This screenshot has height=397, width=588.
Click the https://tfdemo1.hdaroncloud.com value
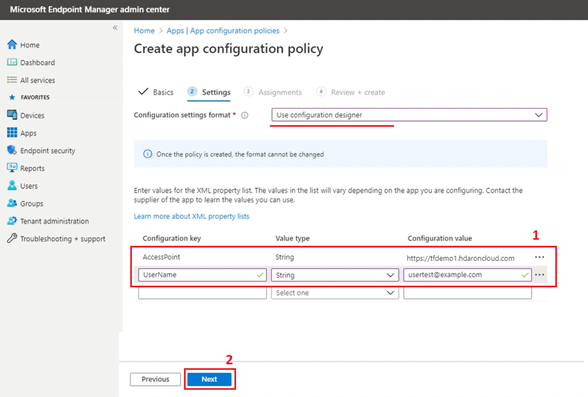(460, 258)
